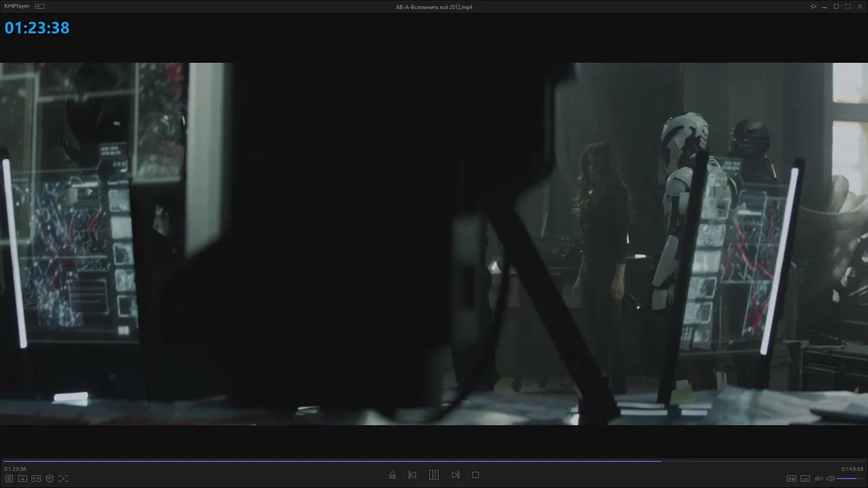The width and height of the screenshot is (868, 488).
Task: Maximize the KMPlayer window
Action: click(836, 6)
